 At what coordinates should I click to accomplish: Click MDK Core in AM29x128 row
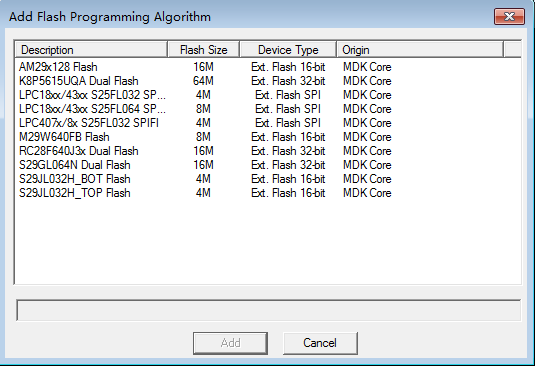click(x=367, y=67)
